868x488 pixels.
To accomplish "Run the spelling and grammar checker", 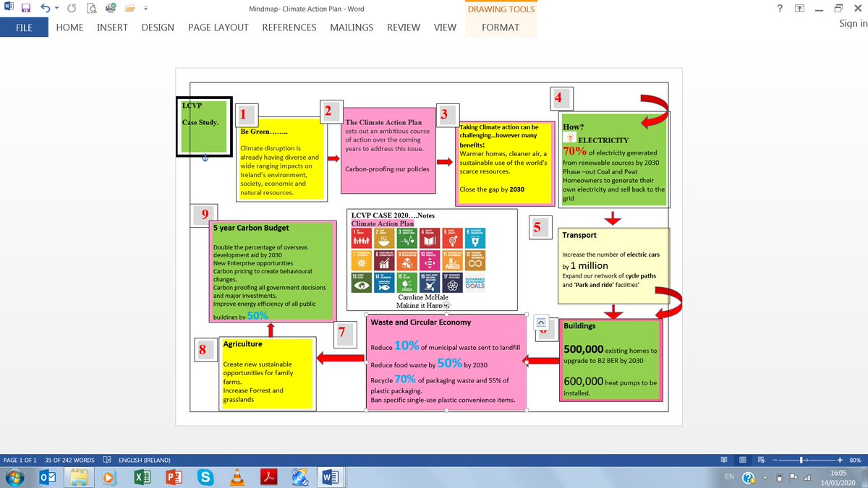I will pyautogui.click(x=106, y=459).
